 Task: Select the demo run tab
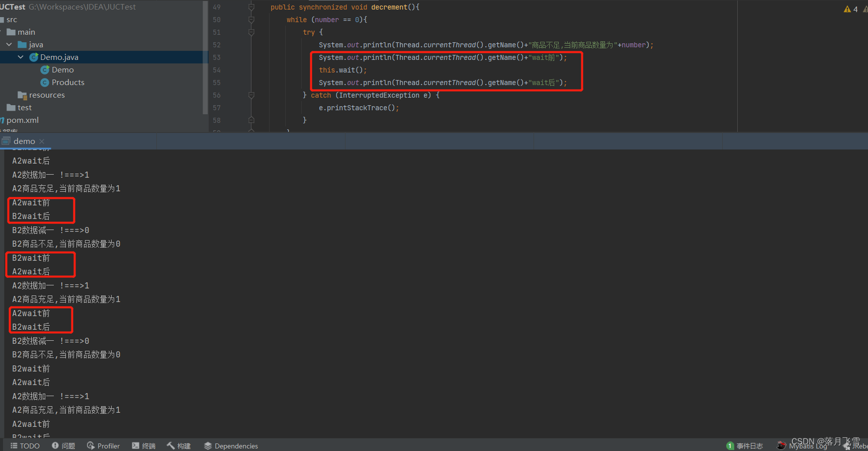tap(24, 141)
